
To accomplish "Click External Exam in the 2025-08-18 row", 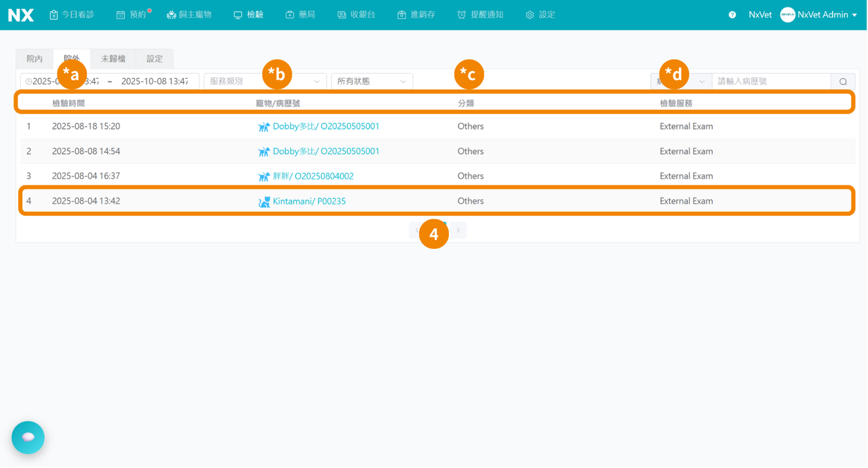I will [x=686, y=127].
